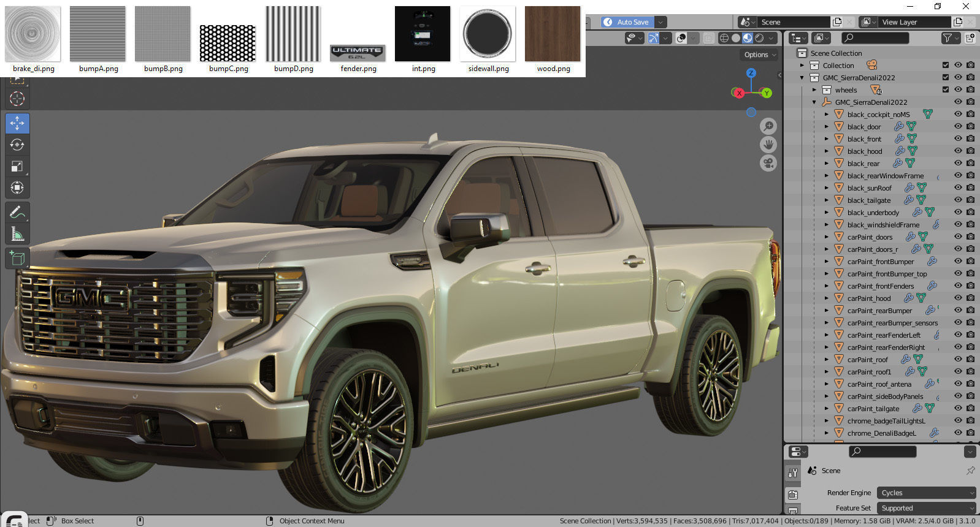This screenshot has height=527, width=980.
Task: Collapse the GMC_SierraDenali2022 collection
Action: click(802, 77)
